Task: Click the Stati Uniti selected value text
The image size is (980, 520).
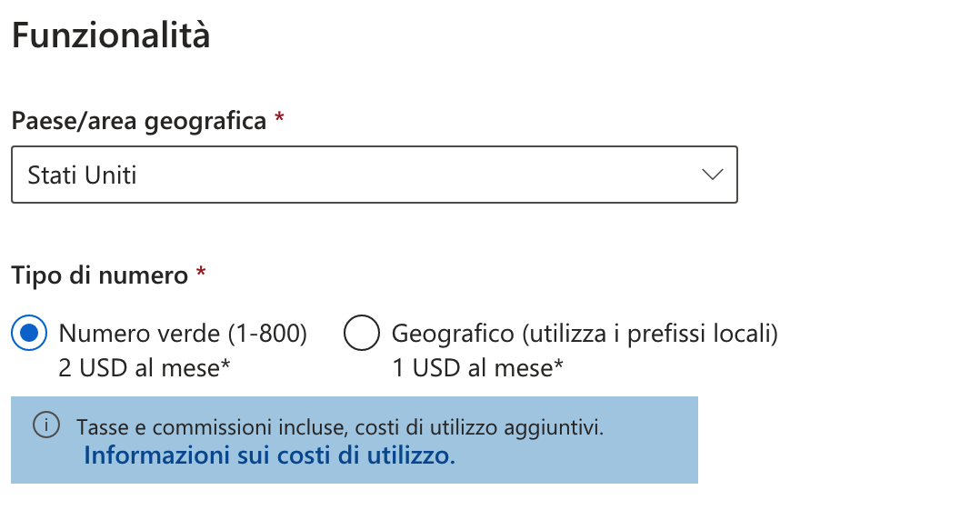Action: [x=82, y=175]
